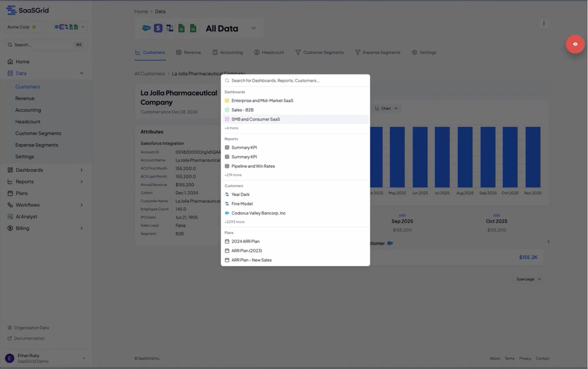Open Codorus Valley Bancorp, Inc customer
Viewport: 588px width, 369px height.
tap(295, 213)
